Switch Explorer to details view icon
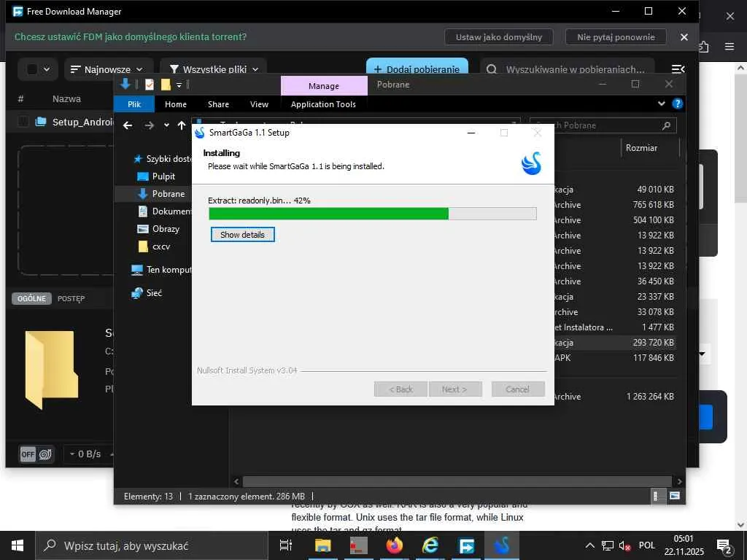 click(656, 496)
